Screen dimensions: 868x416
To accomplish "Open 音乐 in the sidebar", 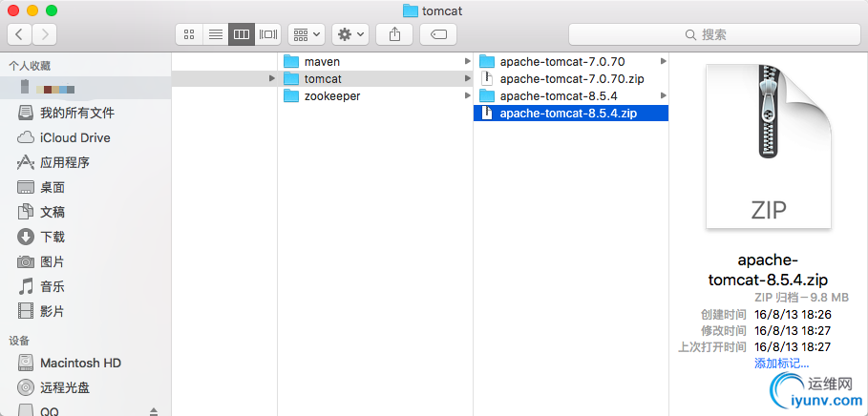I will [x=86, y=286].
